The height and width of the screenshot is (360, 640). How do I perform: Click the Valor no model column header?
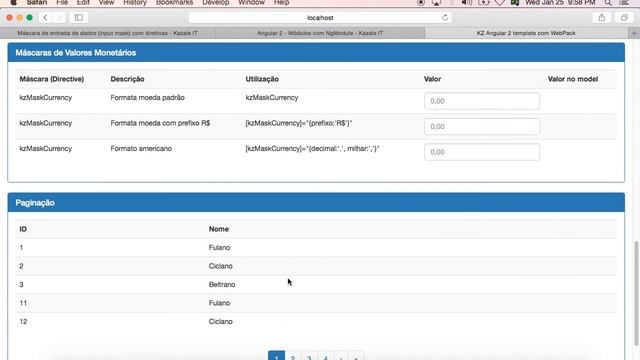(x=573, y=79)
